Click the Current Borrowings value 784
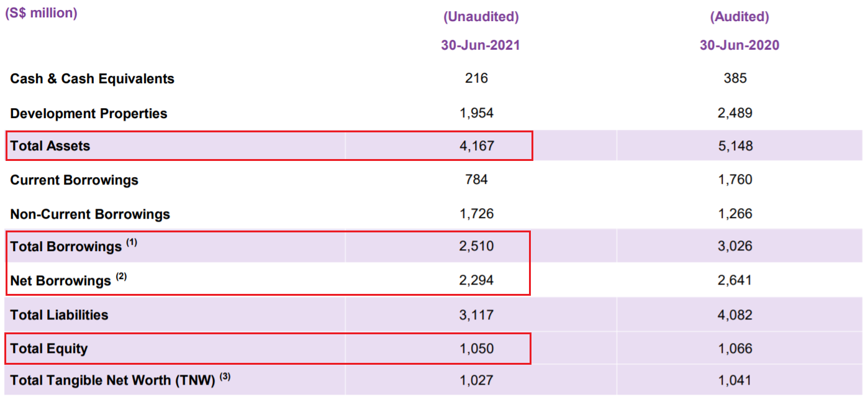 tap(476, 180)
